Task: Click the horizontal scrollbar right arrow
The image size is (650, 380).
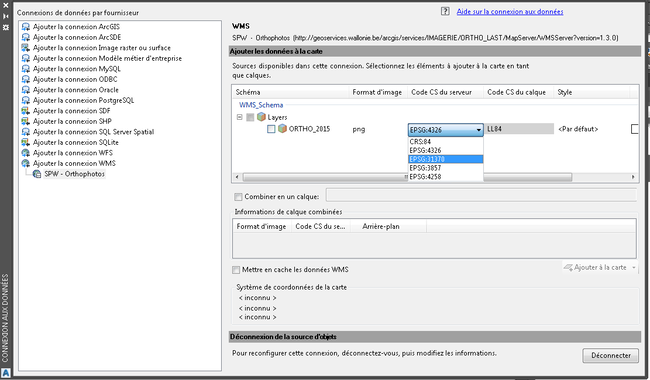Action: pos(633,177)
